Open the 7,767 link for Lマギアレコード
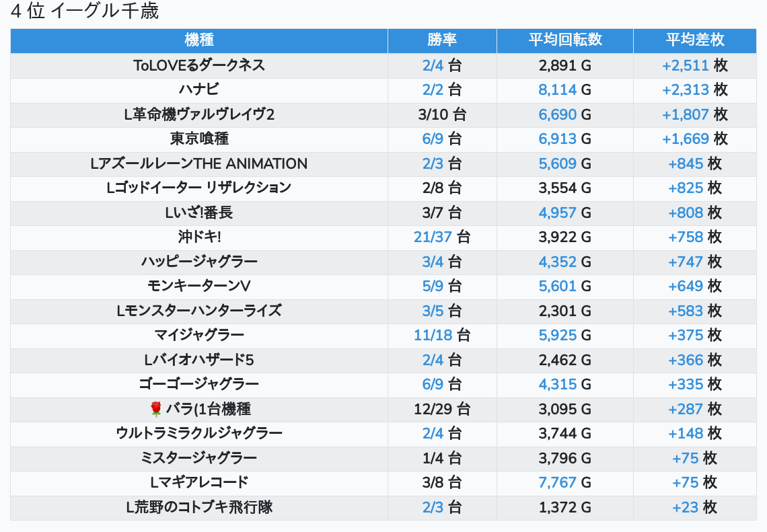The width and height of the screenshot is (767, 532). [557, 482]
